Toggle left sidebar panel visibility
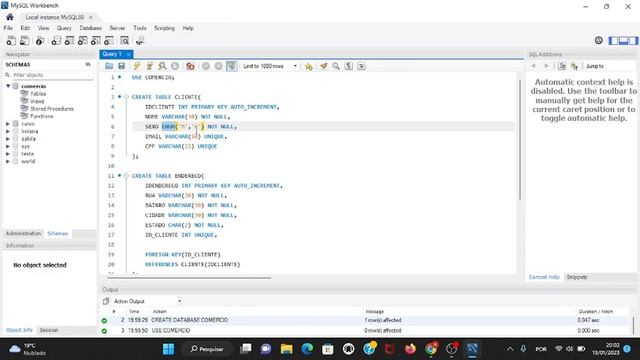640x360 pixels. (613, 40)
